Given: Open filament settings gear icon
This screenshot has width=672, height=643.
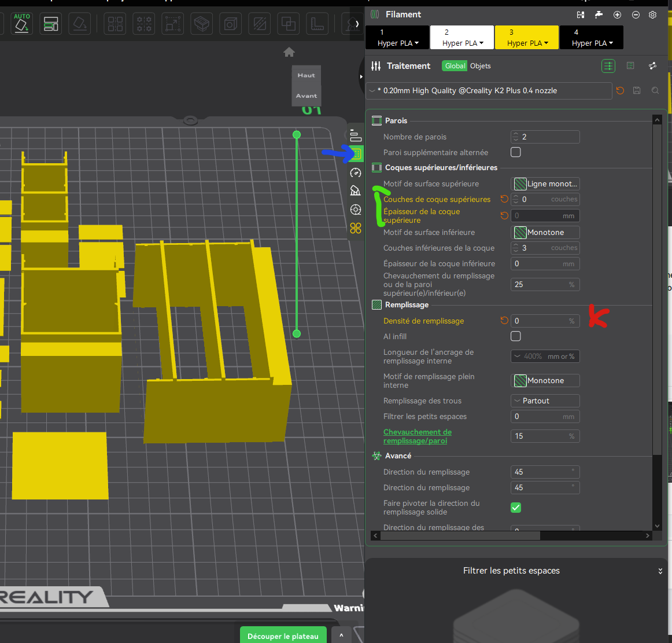Looking at the screenshot, I should coord(653,14).
